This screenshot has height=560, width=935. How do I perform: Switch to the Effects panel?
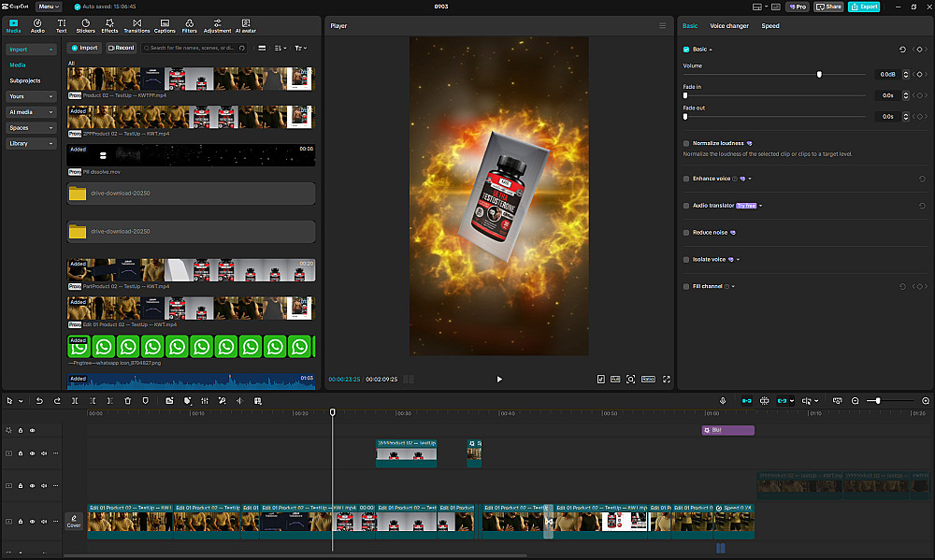tap(109, 25)
